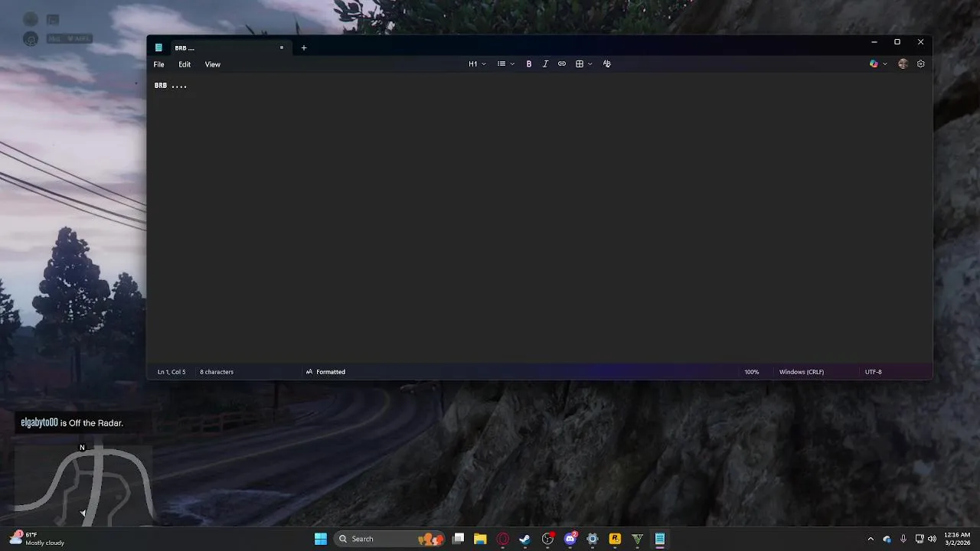Toggle the Formatted mode button in status bar

(325, 372)
